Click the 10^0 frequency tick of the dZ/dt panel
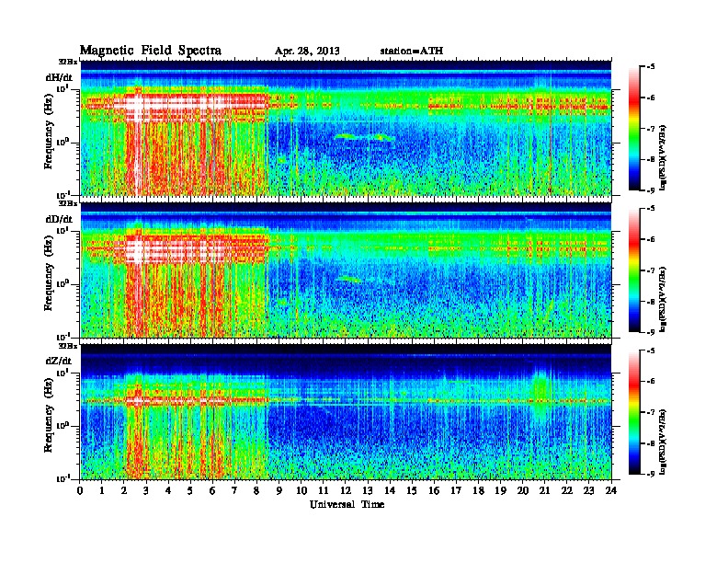The width and height of the screenshot is (728, 563). click(x=63, y=425)
